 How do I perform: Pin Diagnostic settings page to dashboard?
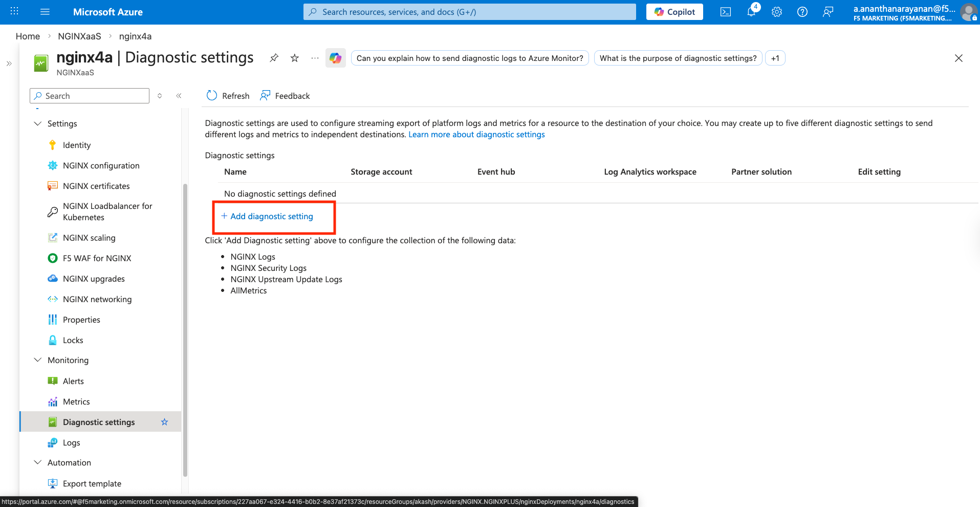point(274,58)
